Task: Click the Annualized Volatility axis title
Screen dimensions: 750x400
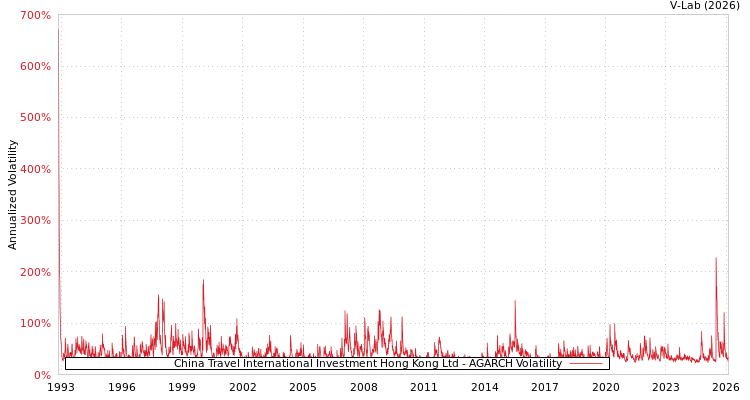Action: click(x=12, y=195)
